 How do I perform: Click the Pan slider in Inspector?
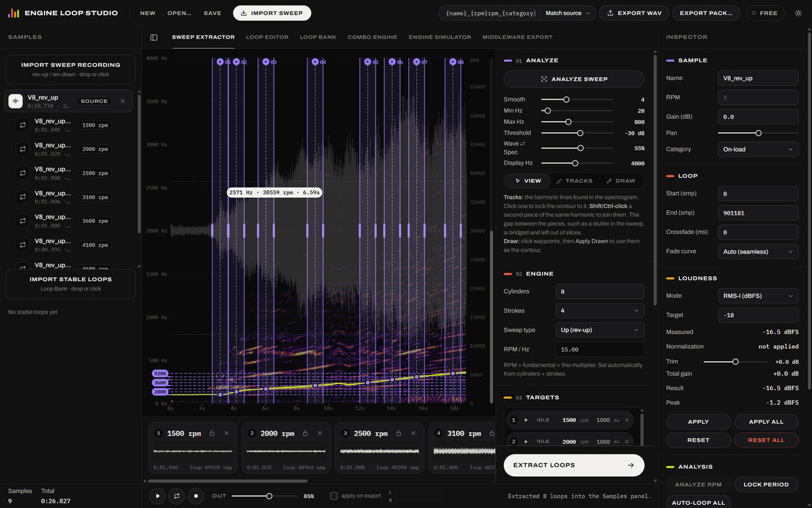[758, 133]
